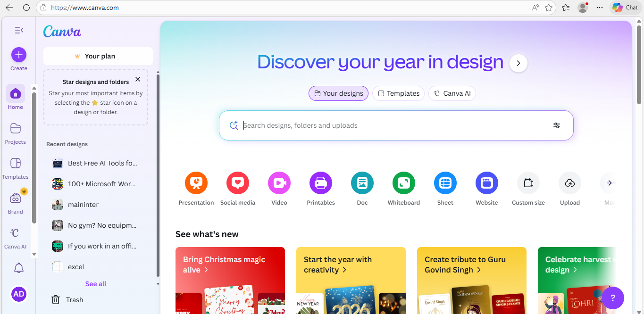Open the notifications bell

pos(18,268)
